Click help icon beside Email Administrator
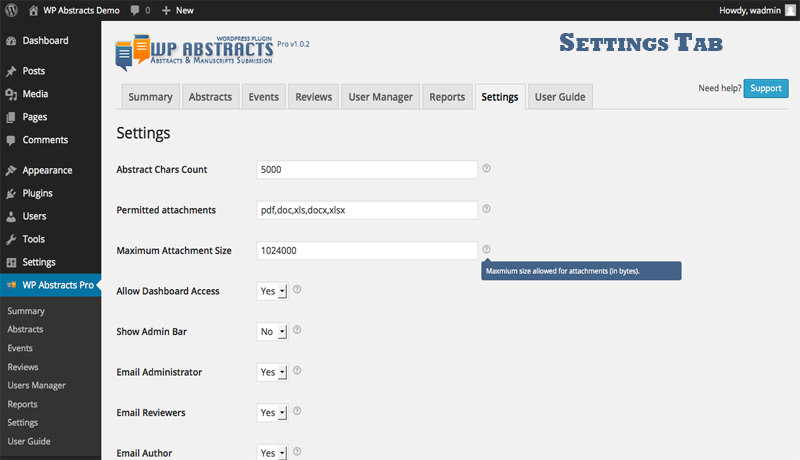The width and height of the screenshot is (800, 460). point(297,370)
